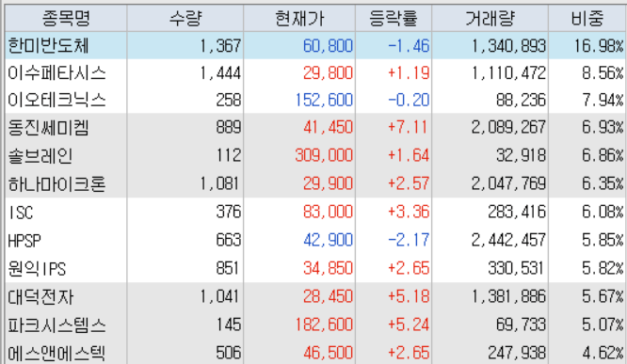Image resolution: width=627 pixels, height=364 pixels.
Task: Click volume 247,938
Action: point(517,353)
